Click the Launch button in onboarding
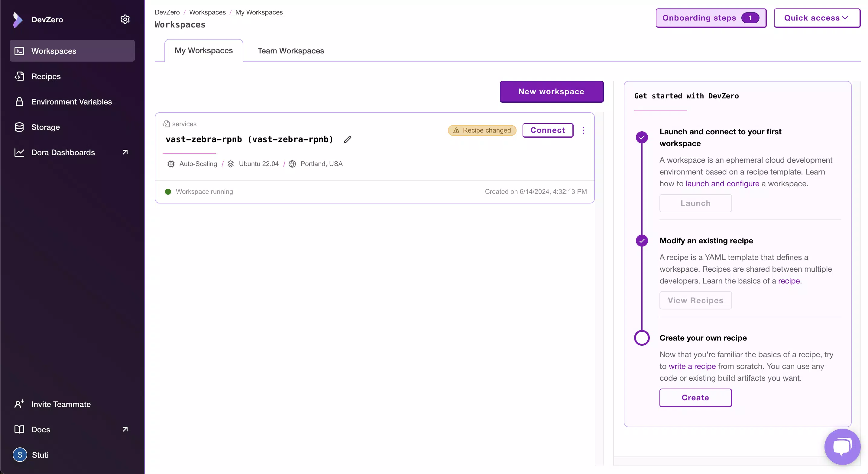 click(x=695, y=203)
